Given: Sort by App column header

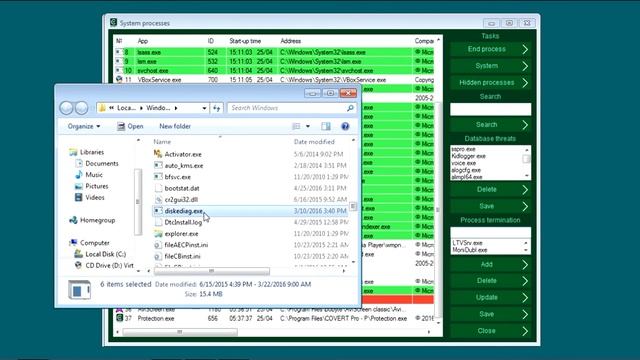Looking at the screenshot, I should [142, 41].
